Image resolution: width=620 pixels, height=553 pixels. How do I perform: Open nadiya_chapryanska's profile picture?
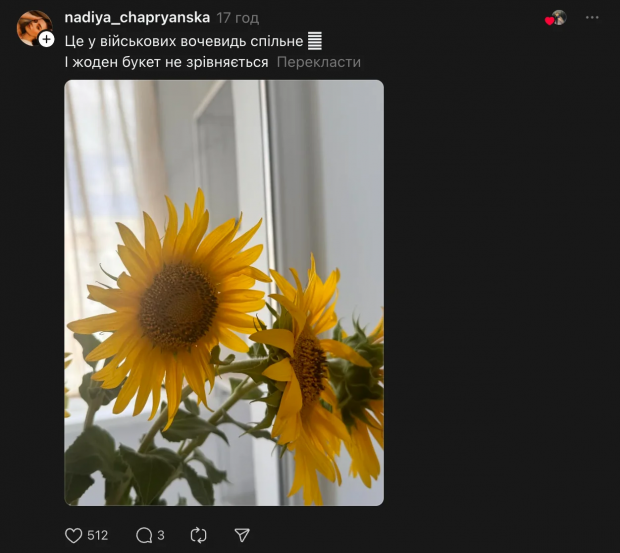[x=33, y=27]
